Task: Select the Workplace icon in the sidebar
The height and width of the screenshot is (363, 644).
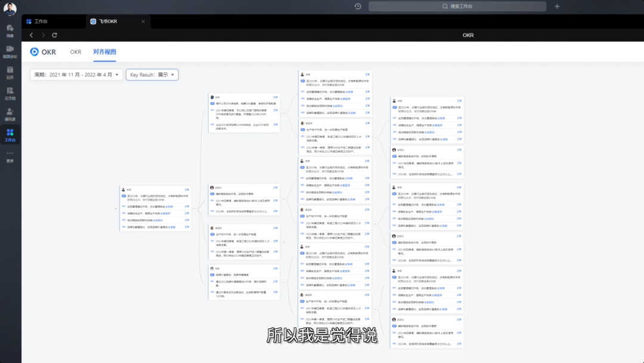Action: pyautogui.click(x=10, y=135)
